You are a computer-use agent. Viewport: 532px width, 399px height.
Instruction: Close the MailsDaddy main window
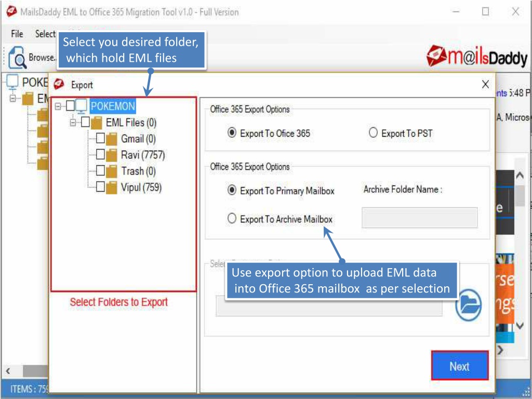pos(515,11)
